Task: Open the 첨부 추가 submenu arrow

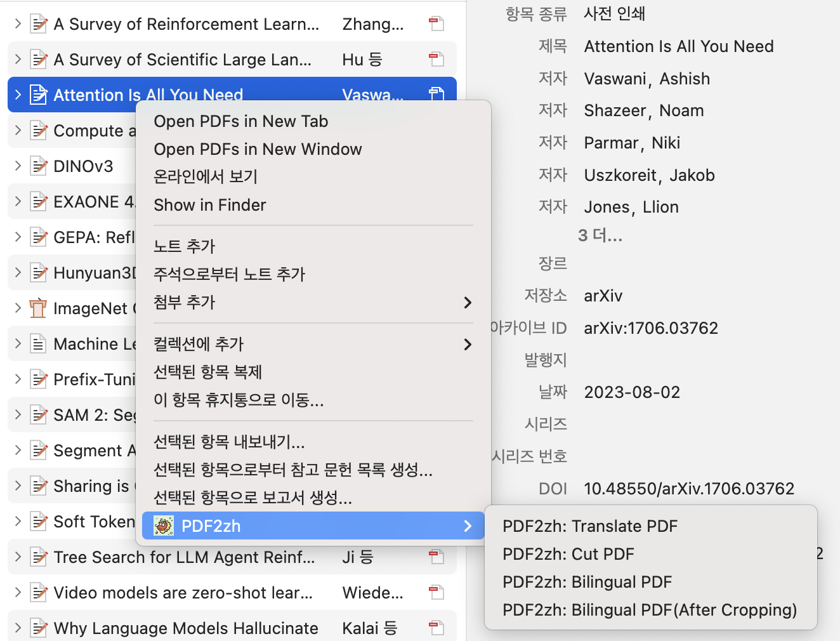Action: (x=468, y=303)
